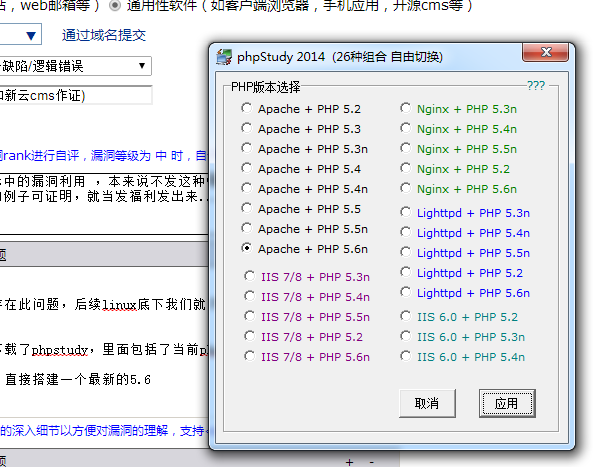This screenshot has width=616, height=467.
Task: Select Apache + PHP 5.5 option
Action: click(x=247, y=209)
